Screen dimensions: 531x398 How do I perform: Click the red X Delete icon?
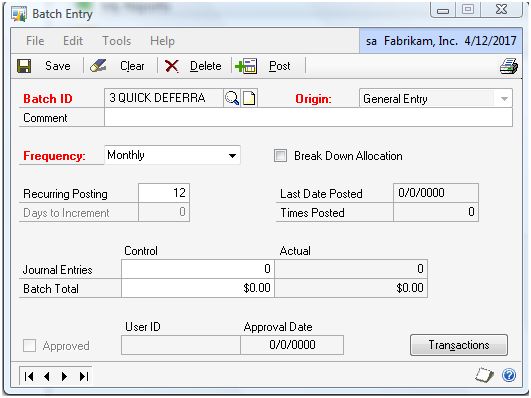pyautogui.click(x=172, y=66)
